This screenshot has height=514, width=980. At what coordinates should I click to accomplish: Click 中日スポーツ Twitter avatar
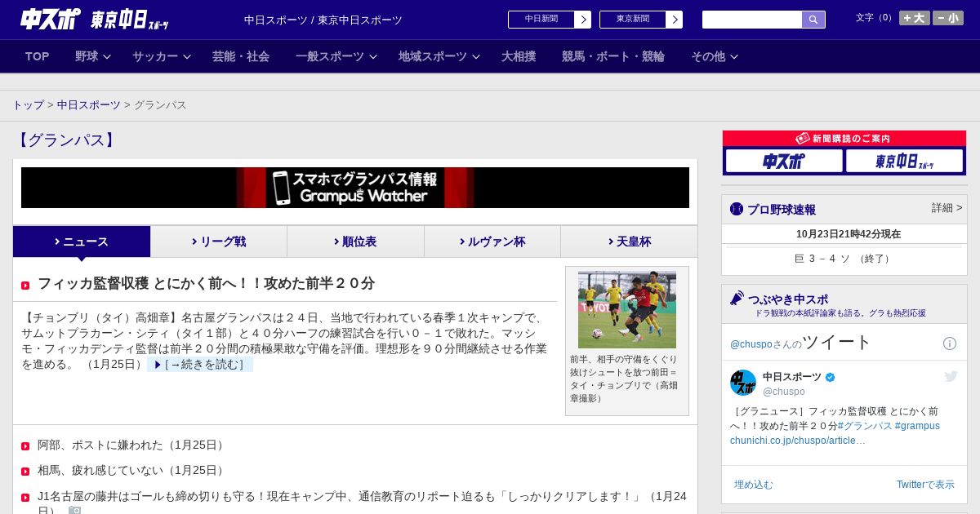[x=743, y=383]
